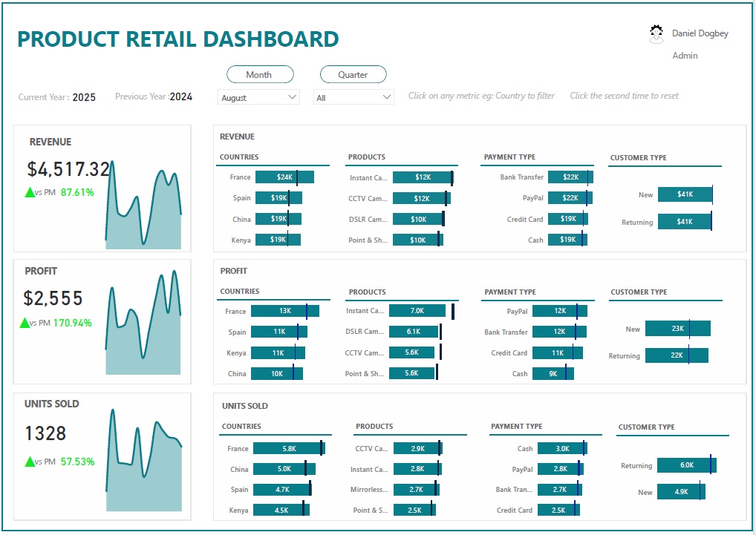The height and width of the screenshot is (535, 756).
Task: Click China 5.0K units sold bar
Action: (x=284, y=469)
